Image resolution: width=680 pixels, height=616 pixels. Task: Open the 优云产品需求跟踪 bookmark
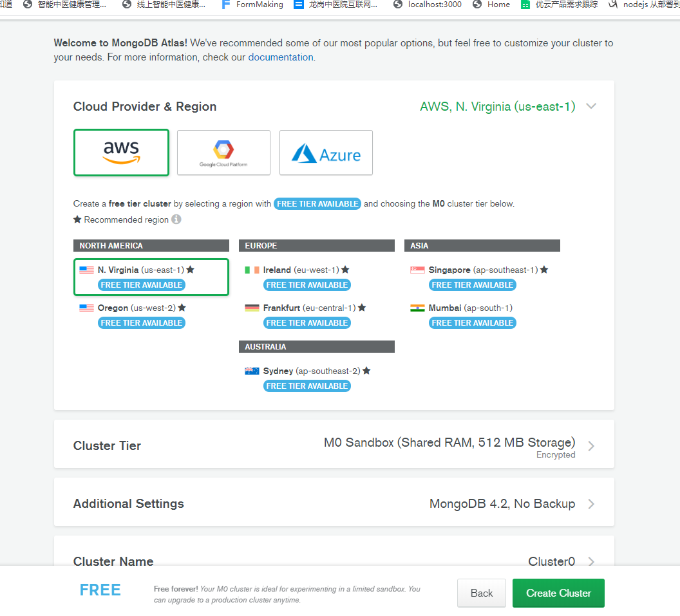click(x=560, y=5)
